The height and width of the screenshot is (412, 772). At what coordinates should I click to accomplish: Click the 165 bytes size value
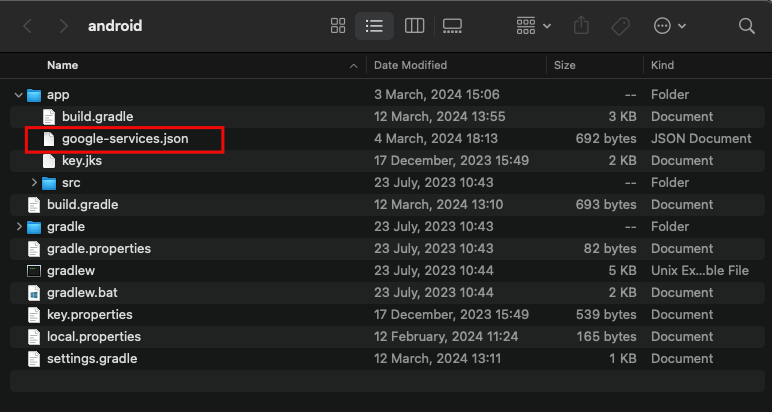(606, 337)
